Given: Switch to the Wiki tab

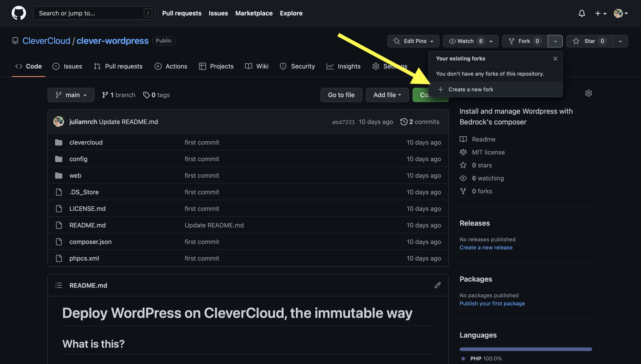Looking at the screenshot, I should pyautogui.click(x=257, y=66).
